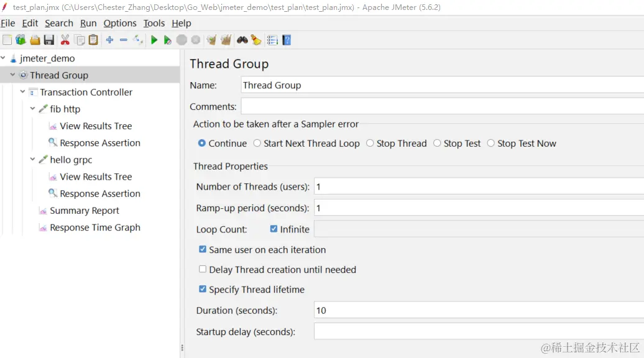Uncheck the Infinite loop checkbox
The width and height of the screenshot is (644, 358).
tap(274, 229)
